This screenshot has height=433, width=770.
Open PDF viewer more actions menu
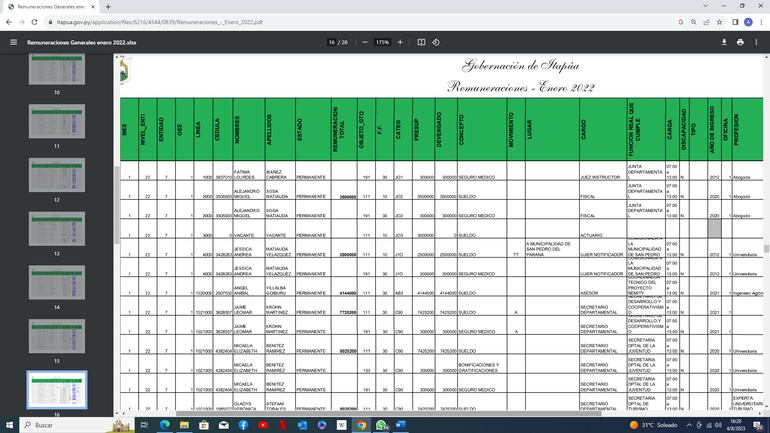click(x=756, y=42)
